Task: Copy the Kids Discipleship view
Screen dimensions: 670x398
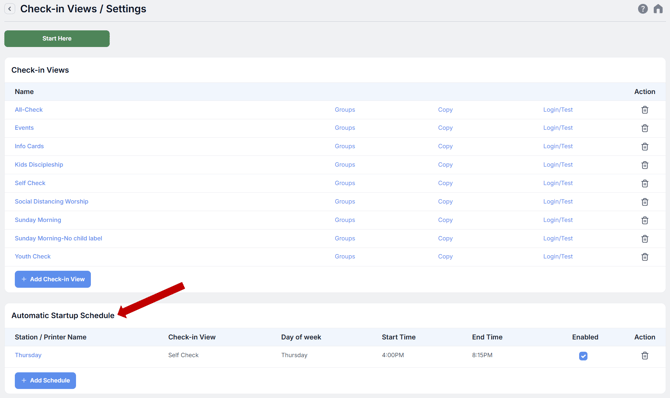Action: pyautogui.click(x=445, y=164)
